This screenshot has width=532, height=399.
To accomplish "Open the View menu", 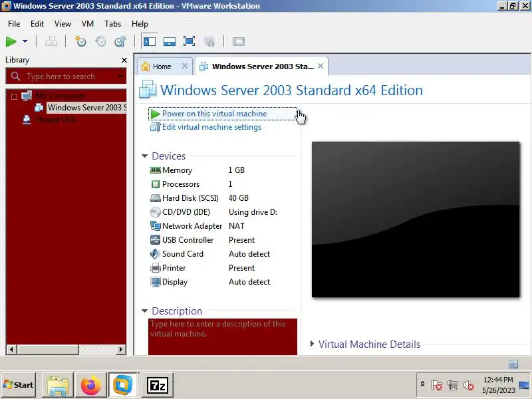I will point(63,24).
